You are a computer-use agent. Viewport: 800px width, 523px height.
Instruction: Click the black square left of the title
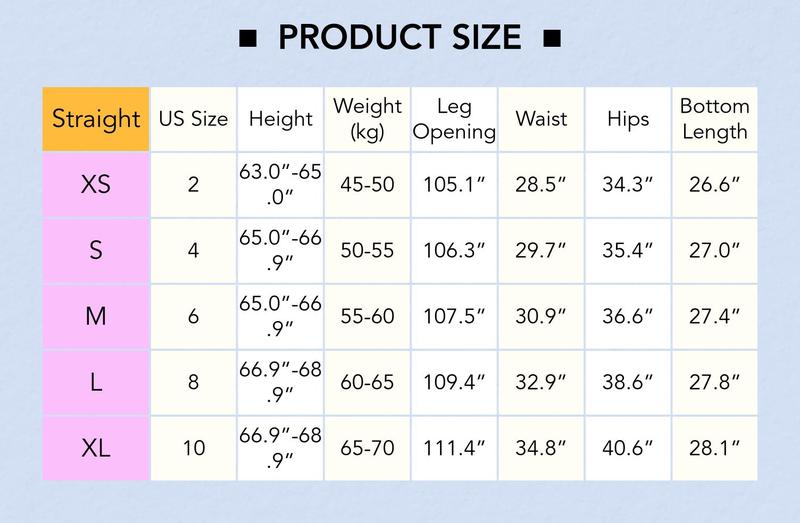(x=249, y=40)
